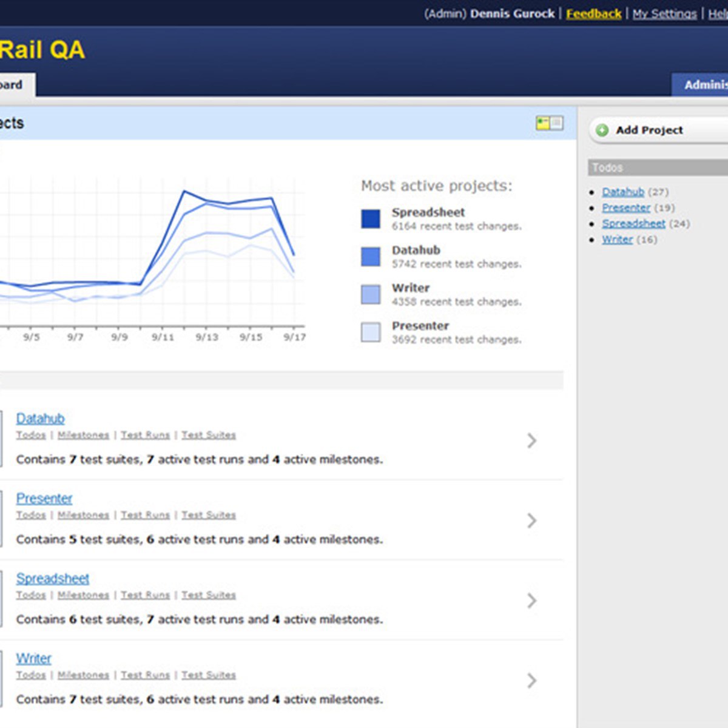Open Milestones under Spreadsheet project

pyautogui.click(x=83, y=595)
